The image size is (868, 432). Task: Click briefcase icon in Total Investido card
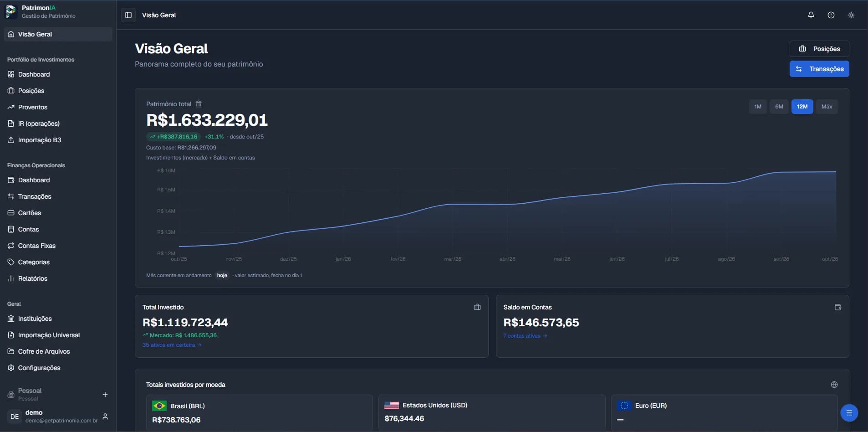[477, 307]
